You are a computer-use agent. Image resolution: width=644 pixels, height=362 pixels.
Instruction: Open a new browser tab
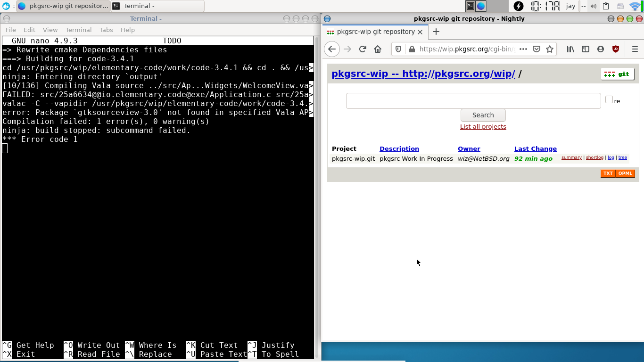click(x=436, y=32)
